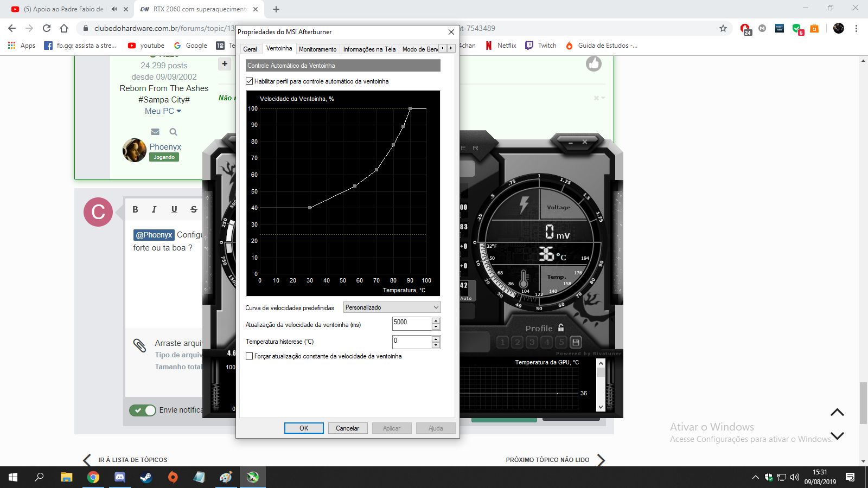Viewport: 868px width, 488px height.
Task: Open the green shield extension showing 6
Action: (797, 29)
